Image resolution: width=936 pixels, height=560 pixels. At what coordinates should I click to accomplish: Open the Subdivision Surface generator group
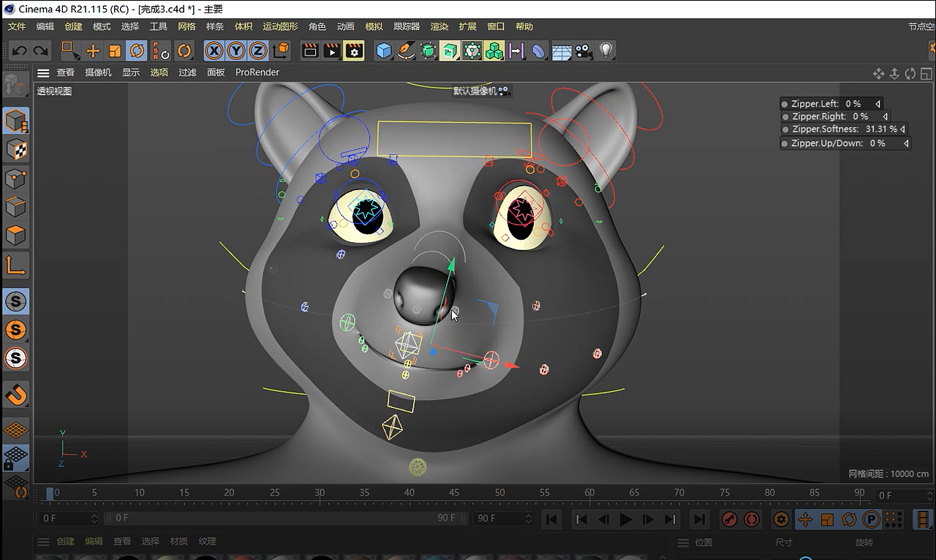click(428, 50)
